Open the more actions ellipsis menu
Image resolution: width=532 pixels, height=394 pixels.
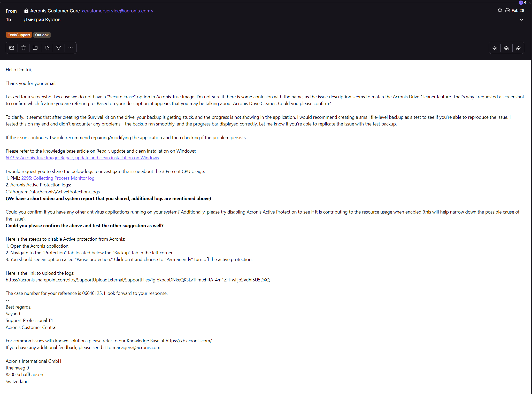(71, 48)
